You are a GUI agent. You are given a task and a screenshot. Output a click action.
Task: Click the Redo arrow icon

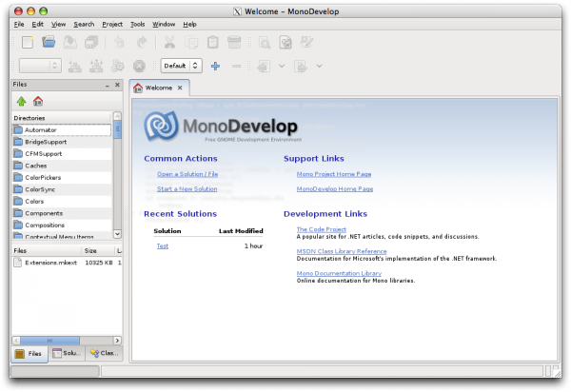[x=141, y=42]
